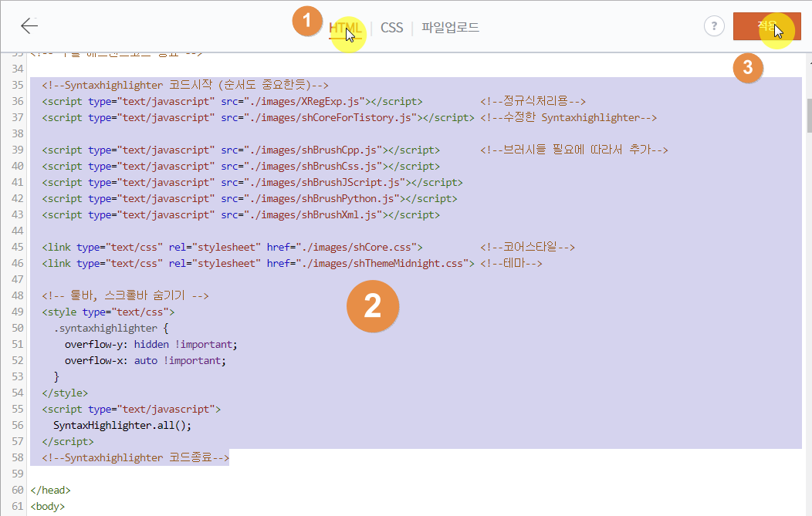Image resolution: width=812 pixels, height=516 pixels.
Task: Click the '코어스타일' comment
Action: point(528,248)
